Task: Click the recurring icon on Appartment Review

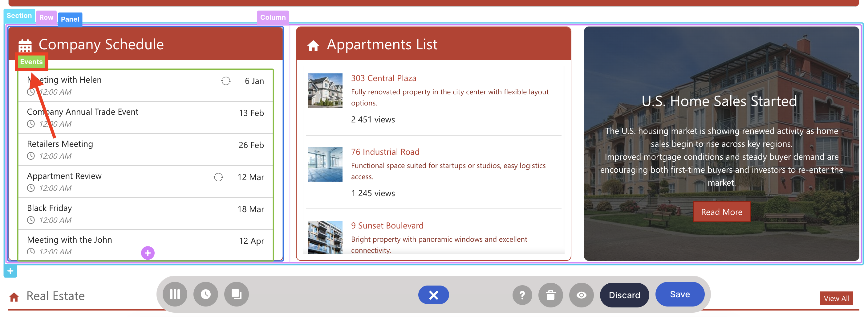Action: point(218,177)
